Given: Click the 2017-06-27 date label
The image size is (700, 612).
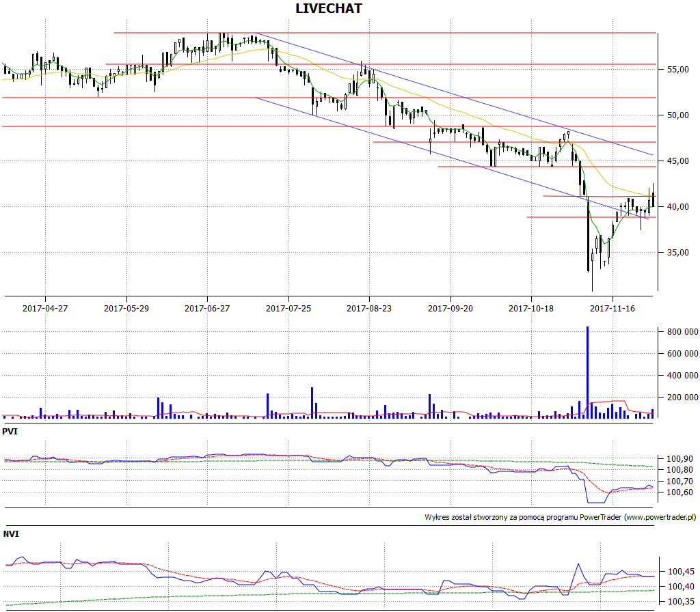Looking at the screenshot, I should (207, 308).
